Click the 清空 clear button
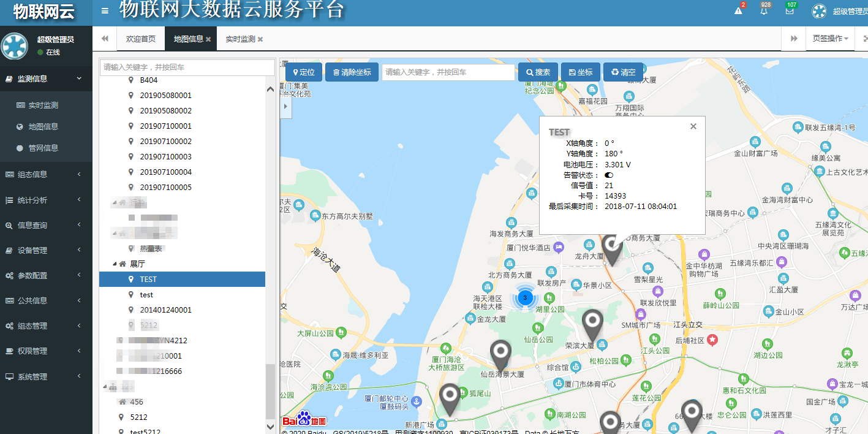868x434 pixels. pos(623,72)
